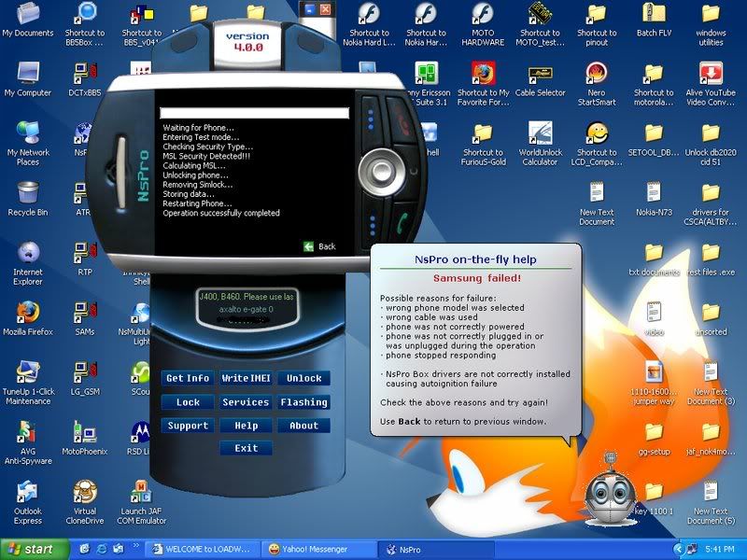
Task: Click the NsPro operation progress bar
Action: click(x=254, y=113)
